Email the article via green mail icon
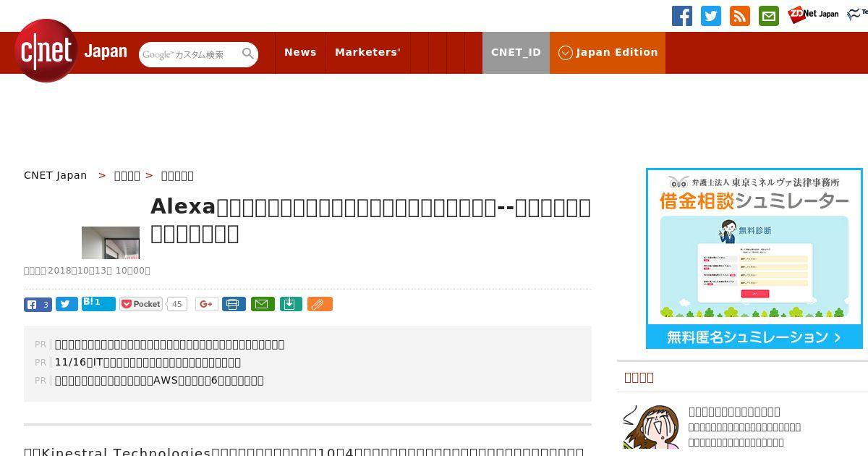This screenshot has height=456, width=868. click(x=263, y=304)
